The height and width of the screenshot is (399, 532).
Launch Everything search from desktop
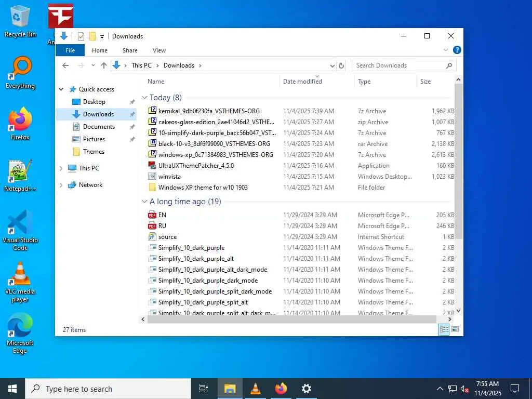coord(20,72)
